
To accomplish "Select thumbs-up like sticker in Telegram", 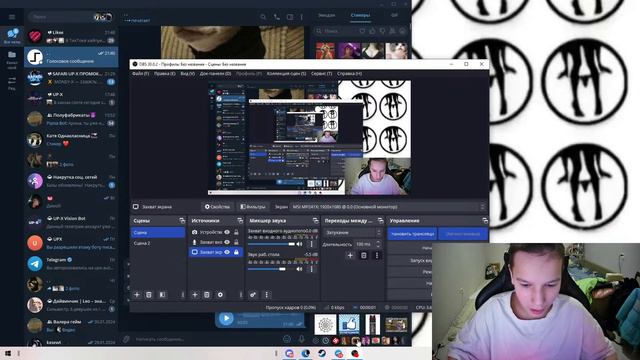I will (x=349, y=324).
